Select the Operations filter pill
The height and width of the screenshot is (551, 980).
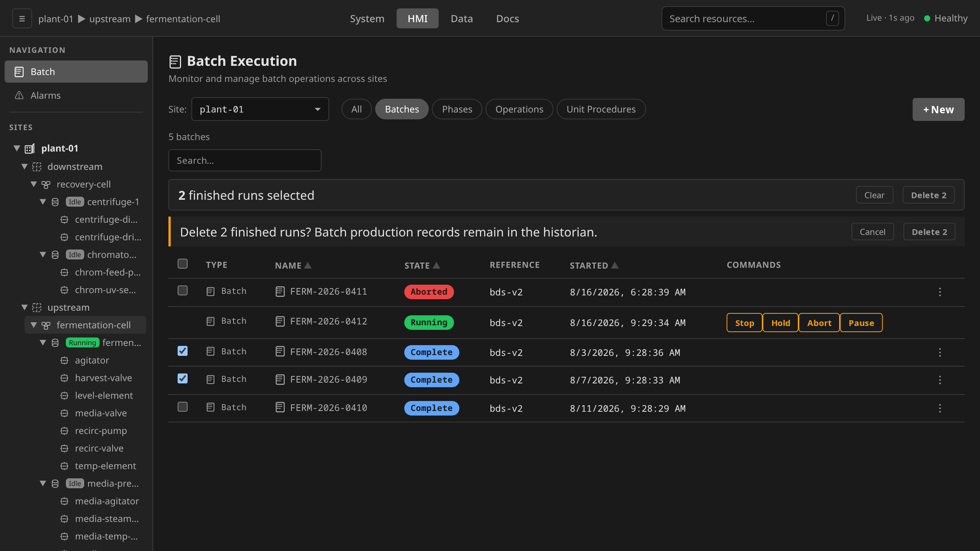519,109
